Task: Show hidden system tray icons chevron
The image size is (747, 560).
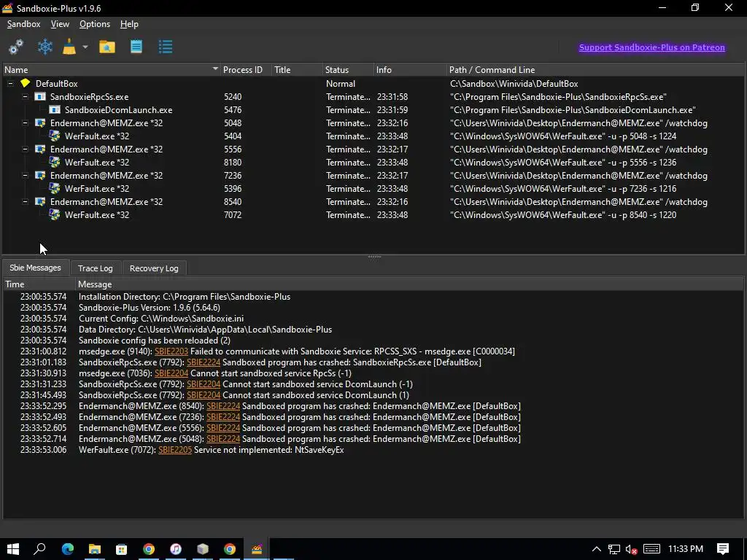Action: [597, 549]
